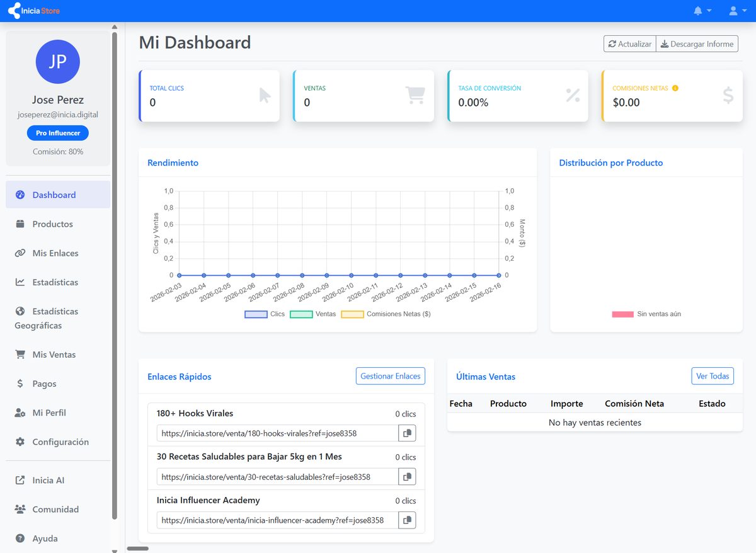Toggle Comisiones Netas in the chart legend
This screenshot has height=553, width=756.
point(374,314)
